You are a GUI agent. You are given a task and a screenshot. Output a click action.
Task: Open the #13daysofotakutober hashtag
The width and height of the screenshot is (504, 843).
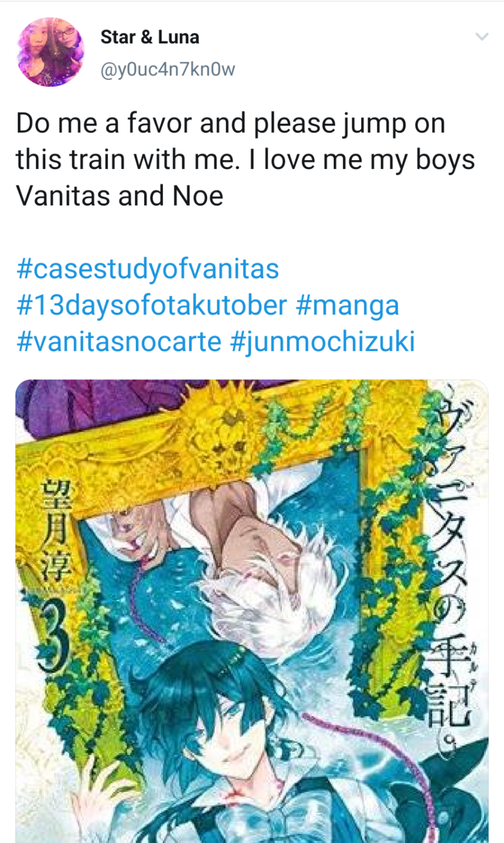(x=151, y=306)
